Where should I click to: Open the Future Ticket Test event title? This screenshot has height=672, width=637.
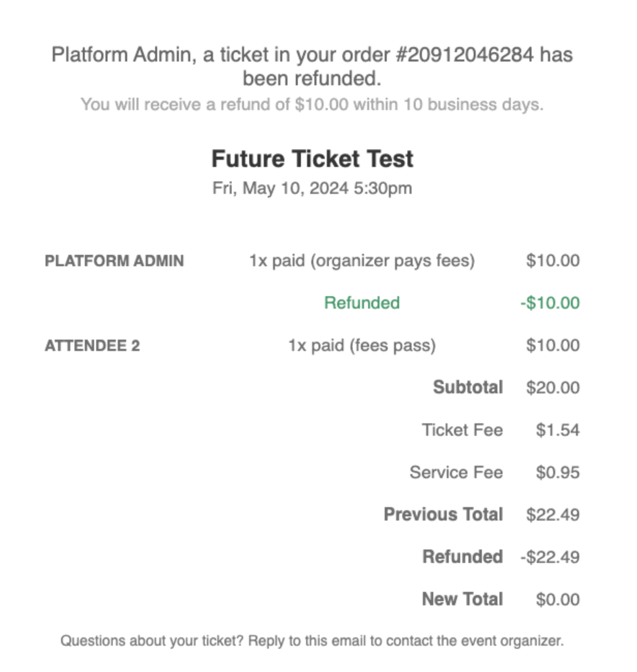(x=312, y=159)
